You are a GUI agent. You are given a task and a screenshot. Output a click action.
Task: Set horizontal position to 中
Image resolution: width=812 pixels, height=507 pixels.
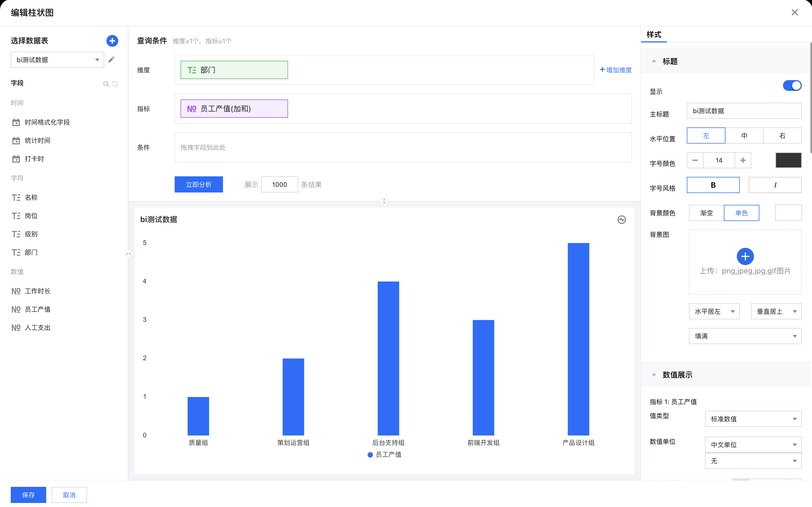click(744, 136)
